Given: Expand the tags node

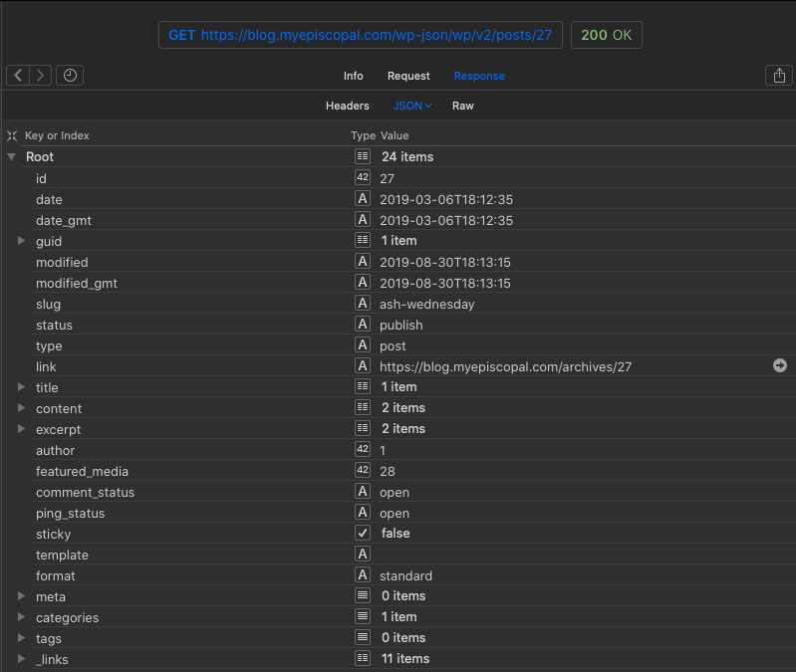Looking at the screenshot, I should (x=21, y=637).
